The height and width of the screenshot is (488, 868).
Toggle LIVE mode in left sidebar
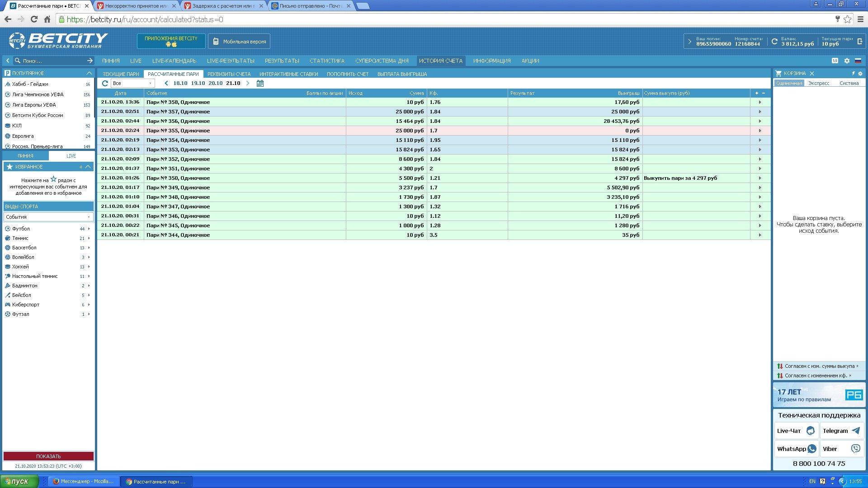click(x=71, y=156)
